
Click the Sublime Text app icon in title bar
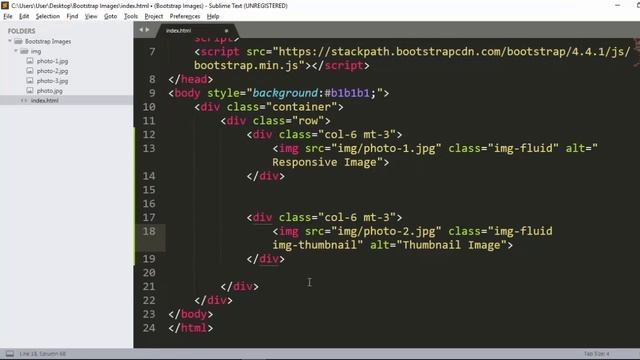[x=5, y=5]
